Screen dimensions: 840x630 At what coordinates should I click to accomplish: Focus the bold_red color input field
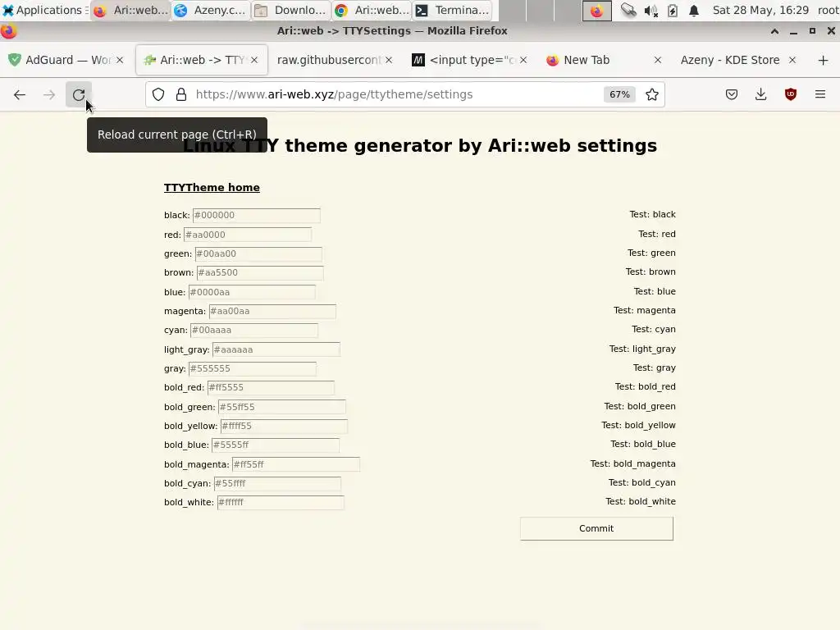click(271, 388)
